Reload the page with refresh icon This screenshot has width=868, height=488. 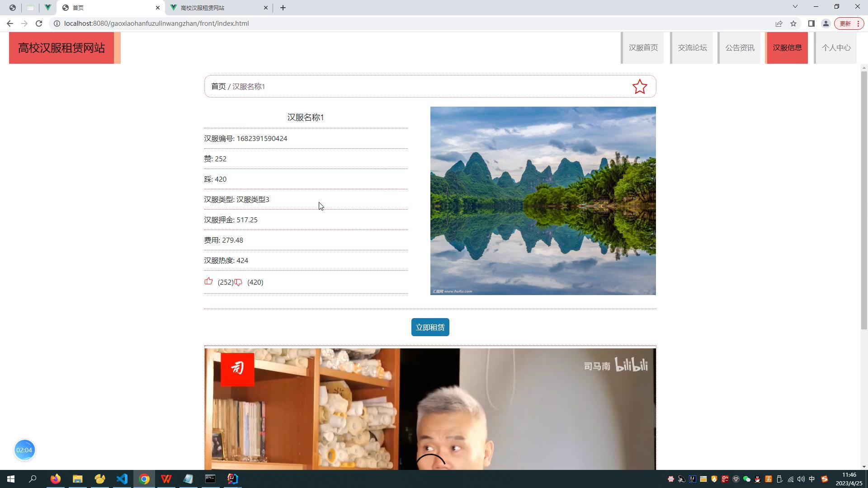click(39, 23)
